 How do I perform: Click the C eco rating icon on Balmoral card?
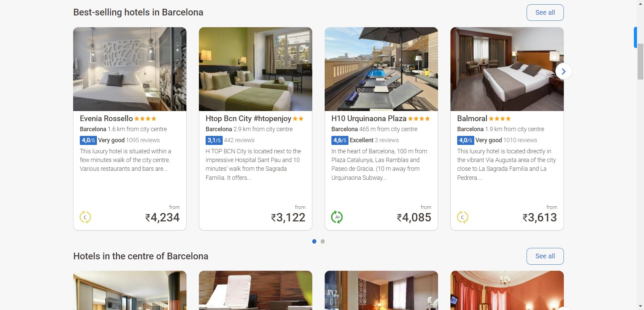click(x=463, y=217)
